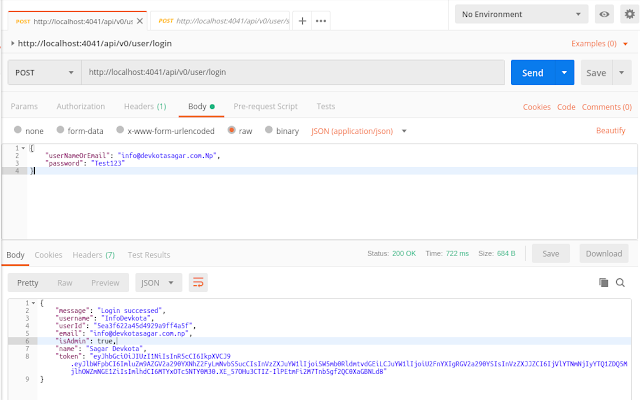Select the binary body type

tap(269, 130)
